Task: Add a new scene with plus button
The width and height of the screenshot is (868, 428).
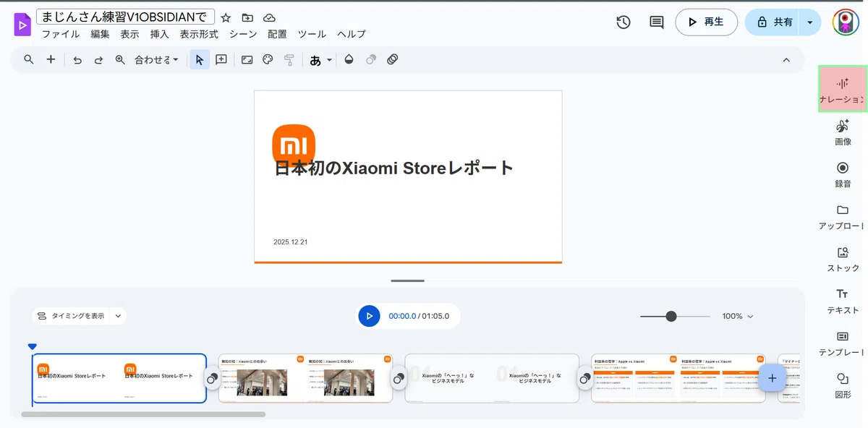Action: point(772,378)
